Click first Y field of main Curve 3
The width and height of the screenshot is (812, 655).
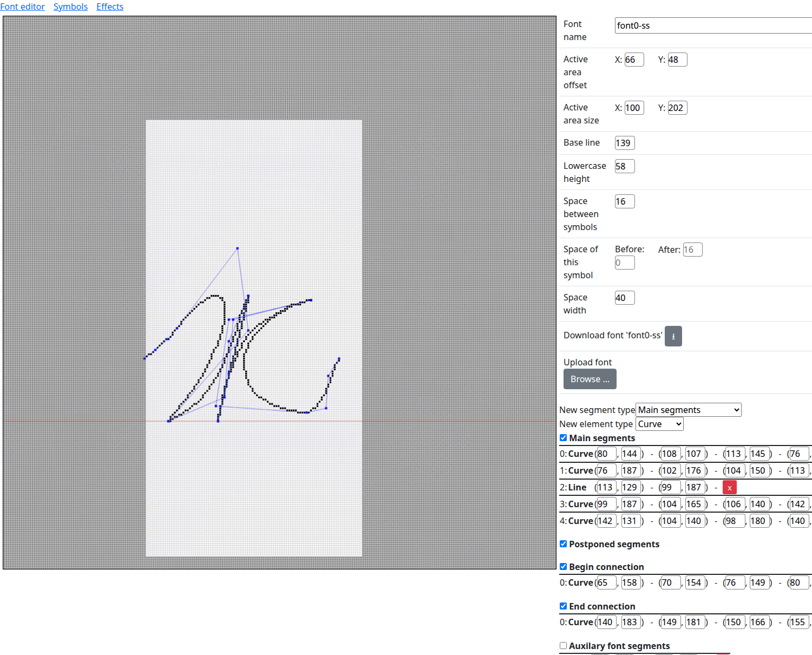tap(631, 504)
